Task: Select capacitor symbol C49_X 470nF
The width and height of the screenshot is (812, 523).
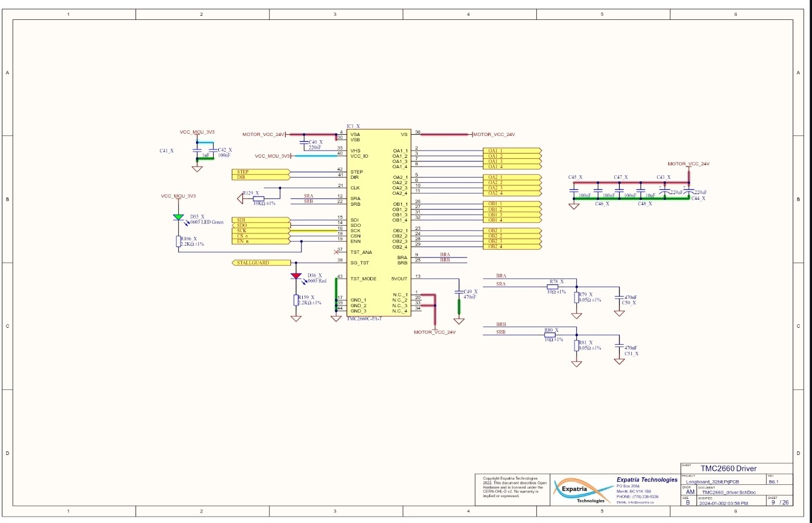Action: click(459, 291)
